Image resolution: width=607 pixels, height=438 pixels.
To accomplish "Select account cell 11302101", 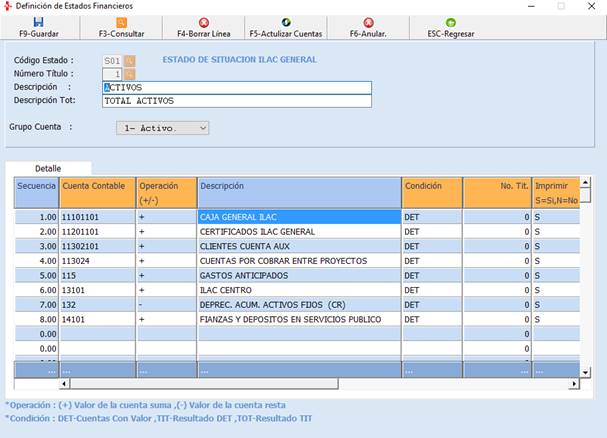I will (x=96, y=245).
